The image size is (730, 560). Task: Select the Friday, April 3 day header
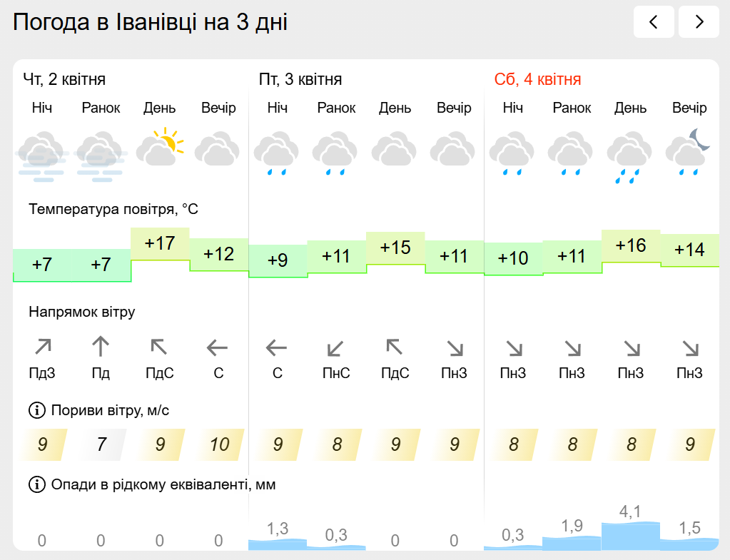click(300, 79)
